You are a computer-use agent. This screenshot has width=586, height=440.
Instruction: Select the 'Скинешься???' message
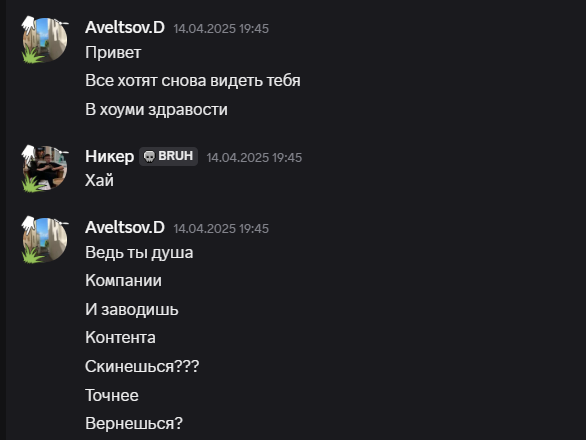(142, 366)
